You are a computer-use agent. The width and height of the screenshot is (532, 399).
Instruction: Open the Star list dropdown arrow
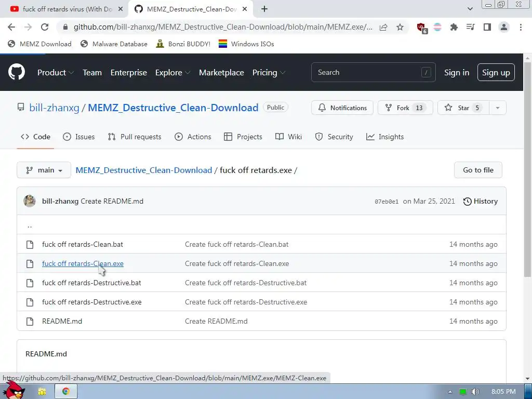click(x=497, y=108)
